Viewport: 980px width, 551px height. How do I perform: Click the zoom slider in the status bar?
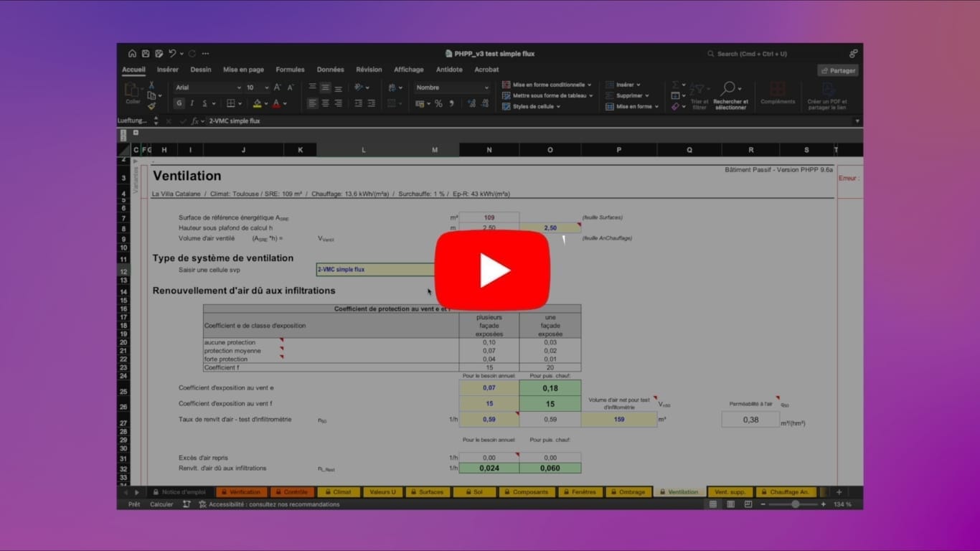(795, 504)
